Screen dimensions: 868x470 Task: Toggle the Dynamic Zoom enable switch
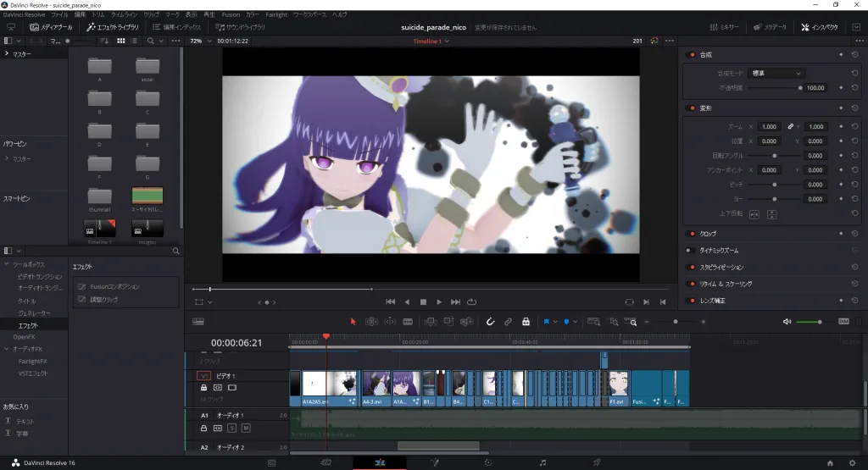(x=690, y=250)
